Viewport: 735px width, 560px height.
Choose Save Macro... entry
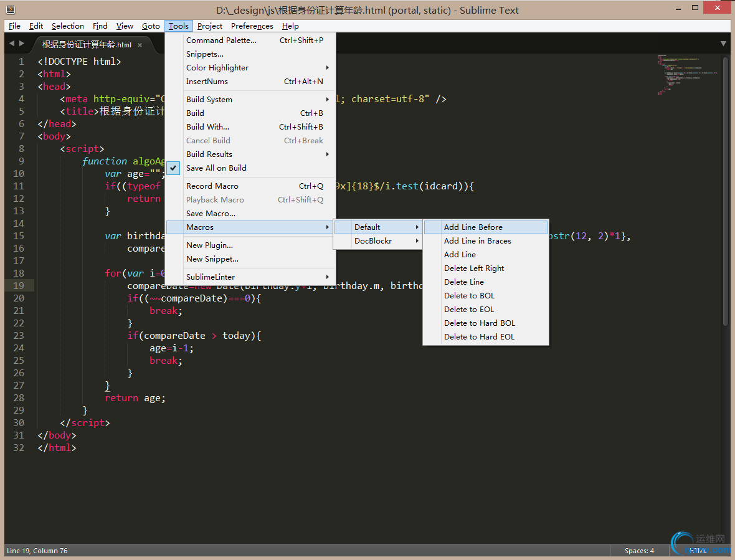[x=251, y=213]
